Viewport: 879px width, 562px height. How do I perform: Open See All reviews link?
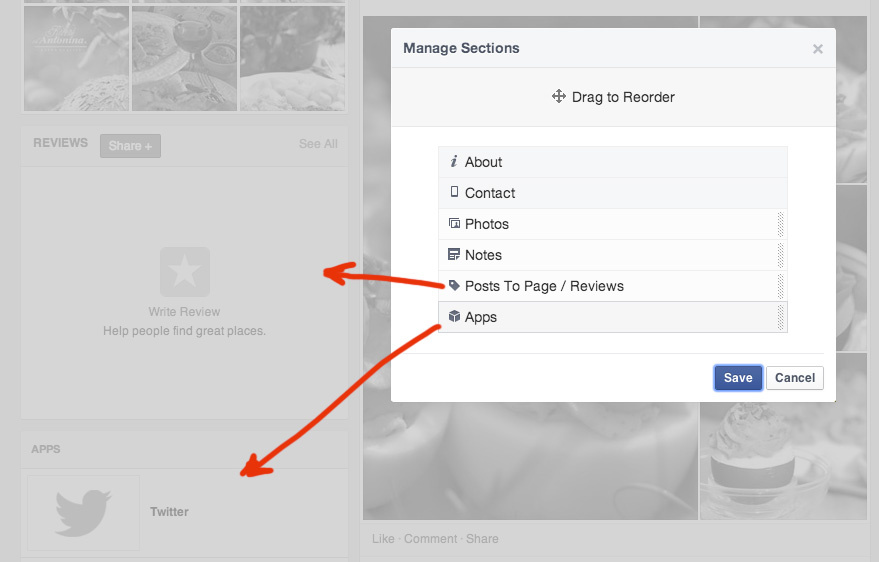click(x=318, y=144)
